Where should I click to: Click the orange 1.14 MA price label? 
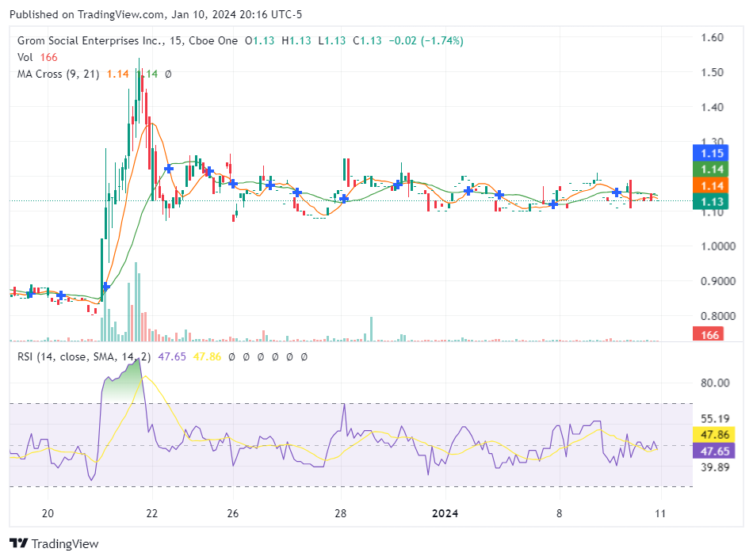710,185
